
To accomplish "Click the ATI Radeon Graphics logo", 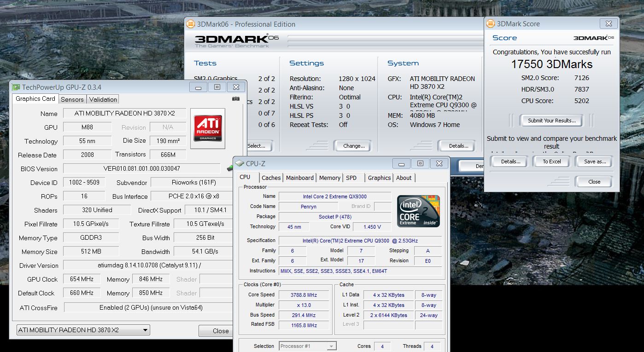I will [x=208, y=128].
